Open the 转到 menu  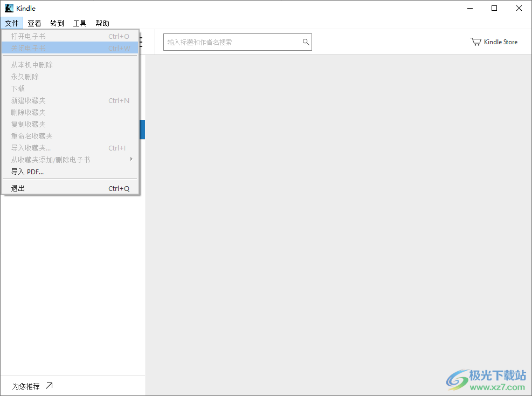coord(57,23)
